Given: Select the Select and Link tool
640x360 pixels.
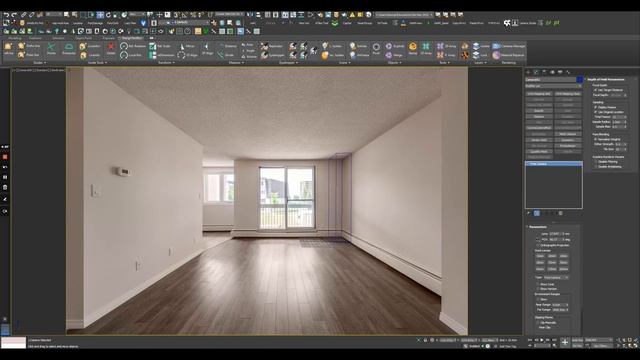Looking at the screenshot, I should coord(23,15).
